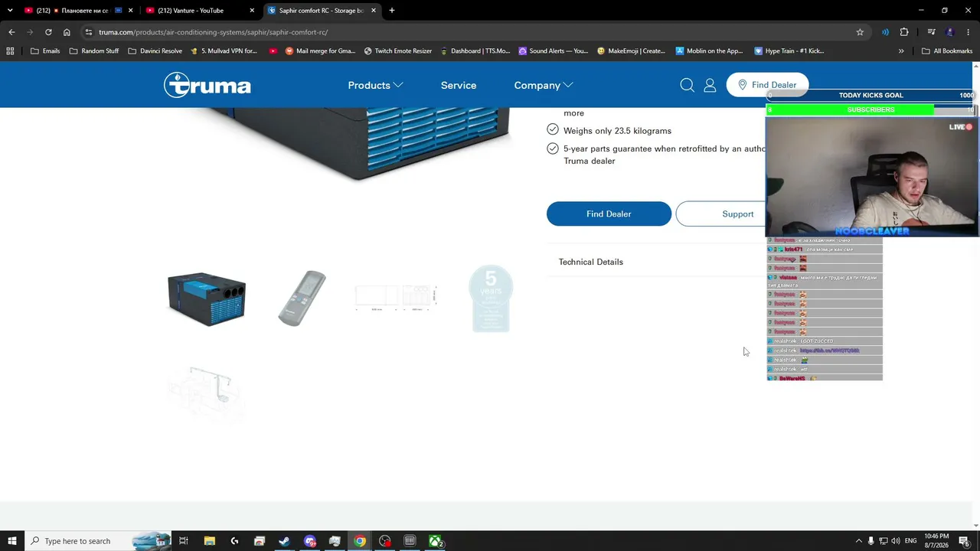Click the blue Find Dealer button

coord(609,214)
